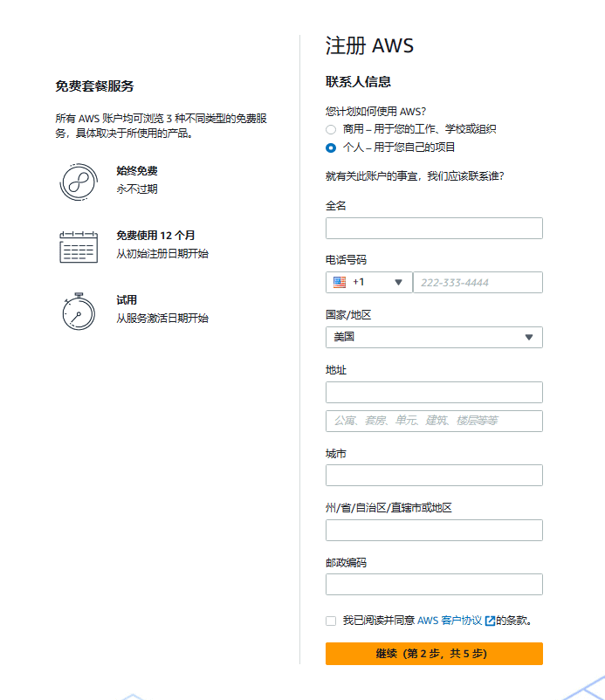Screen dimensions: 605x700
Task: Select the 商用 business use radio option
Action: click(331, 129)
